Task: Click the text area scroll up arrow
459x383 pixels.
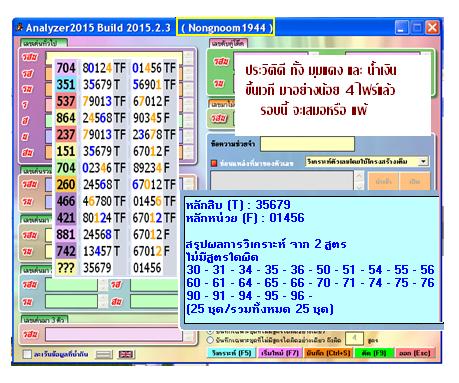Action: pos(359,175)
